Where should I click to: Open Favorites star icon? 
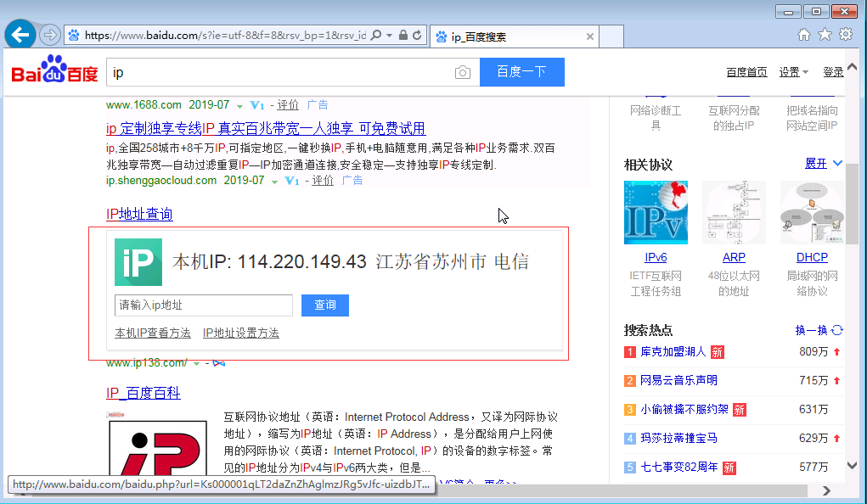tap(825, 35)
